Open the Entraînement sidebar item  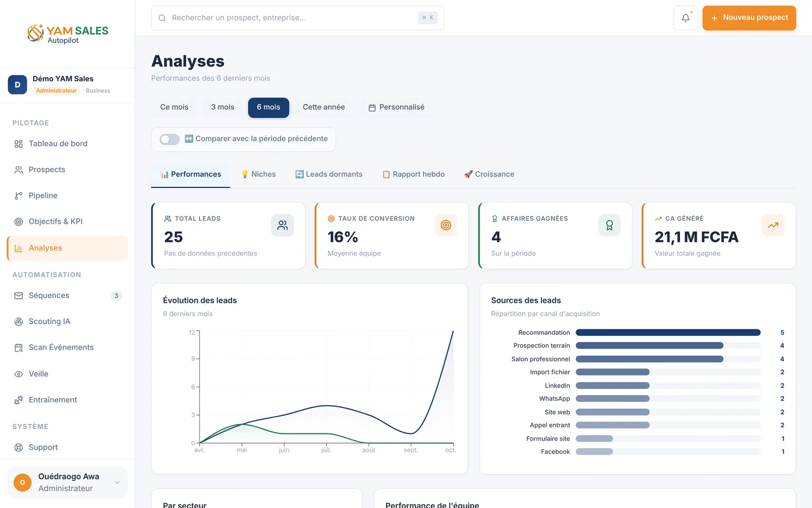tap(67, 400)
